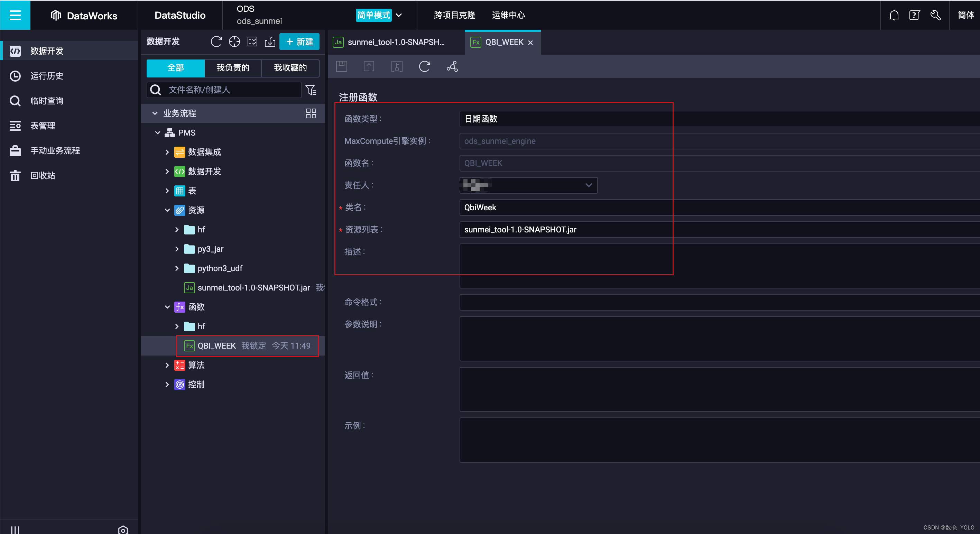The width and height of the screenshot is (980, 534).
Task: Open 跨项目克隆 cross-project clone
Action: 454,15
